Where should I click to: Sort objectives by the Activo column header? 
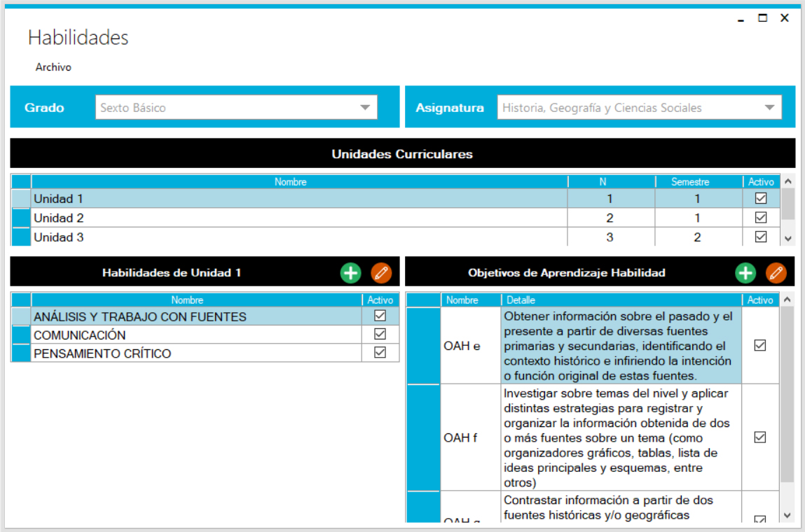click(x=760, y=300)
